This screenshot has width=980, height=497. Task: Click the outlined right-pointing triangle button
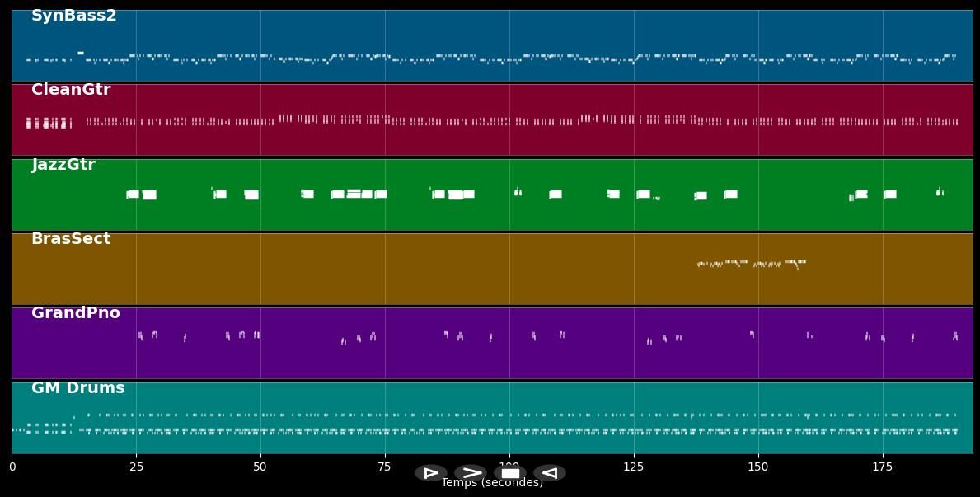pos(431,473)
